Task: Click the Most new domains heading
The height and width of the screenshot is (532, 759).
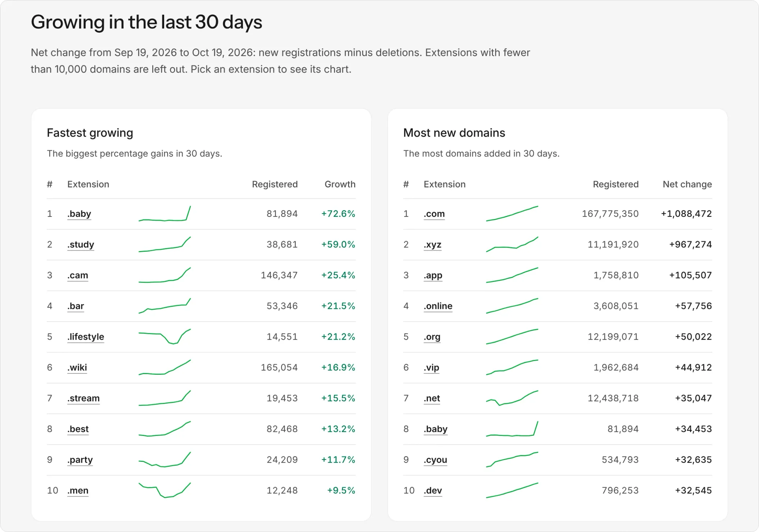Action: 454,133
